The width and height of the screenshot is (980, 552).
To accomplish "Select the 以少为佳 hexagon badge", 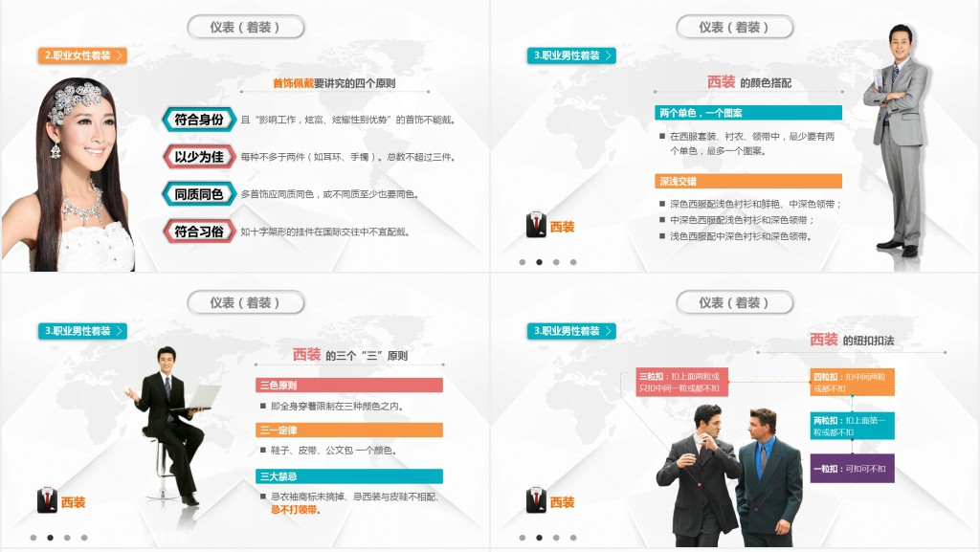I will [198, 157].
